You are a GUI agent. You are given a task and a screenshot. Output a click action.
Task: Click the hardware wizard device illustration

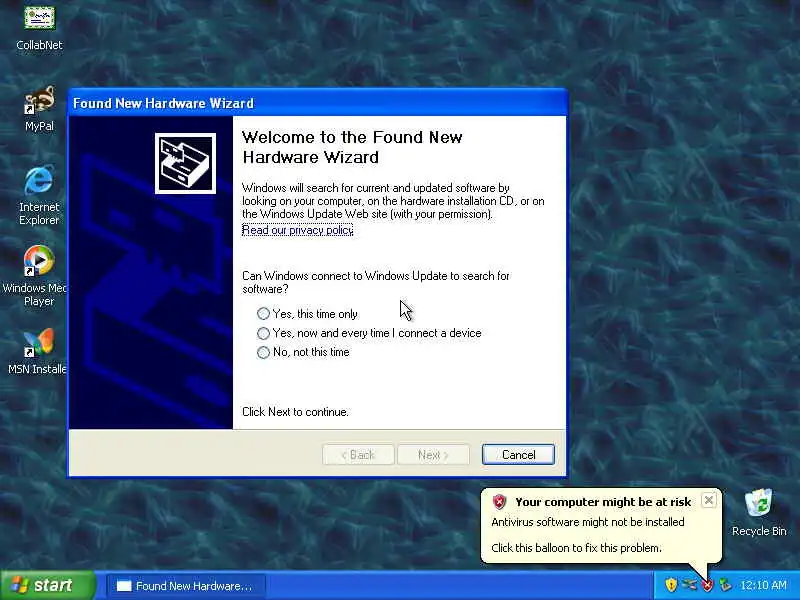[185, 163]
